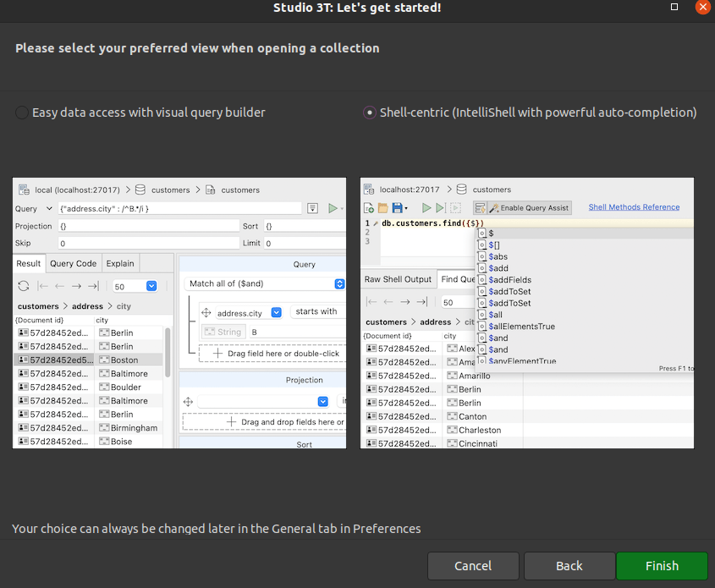The height and width of the screenshot is (588, 715).
Task: Open the Explain tab
Action: (120, 263)
